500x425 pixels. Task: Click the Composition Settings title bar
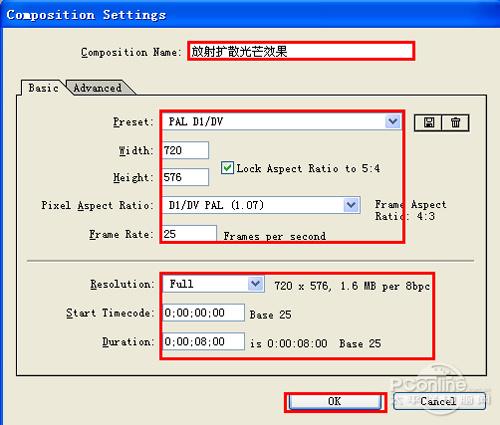(250, 14)
